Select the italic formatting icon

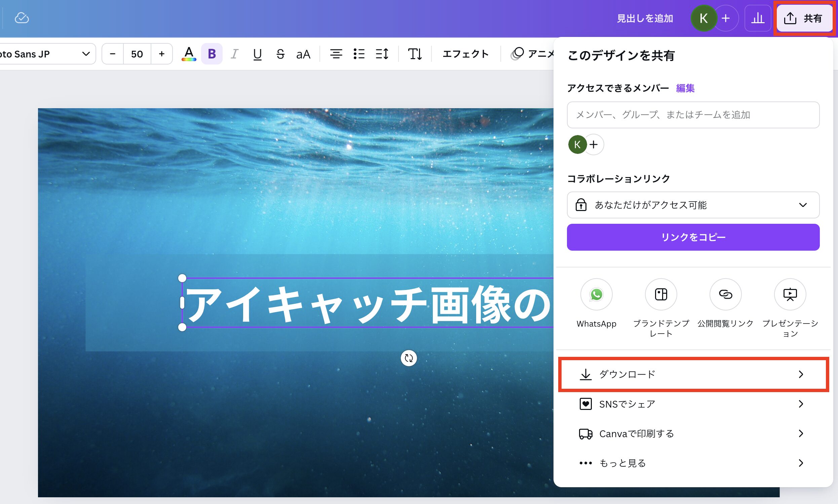234,54
